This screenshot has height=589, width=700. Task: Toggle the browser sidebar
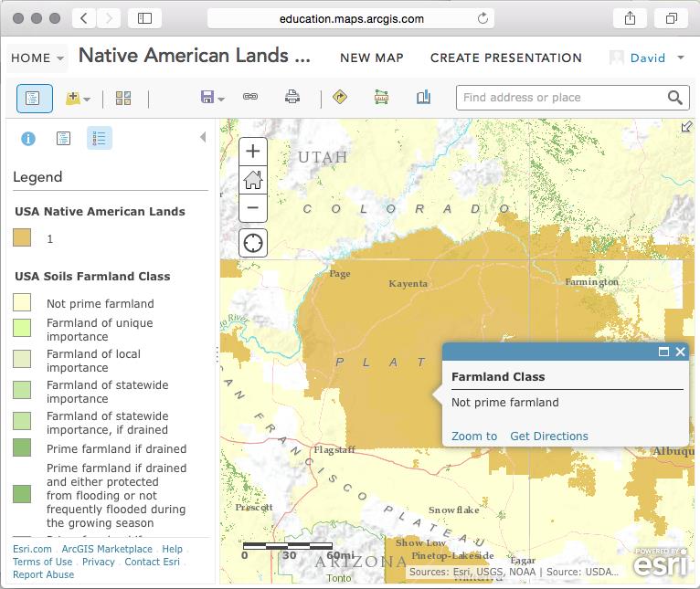(144, 18)
